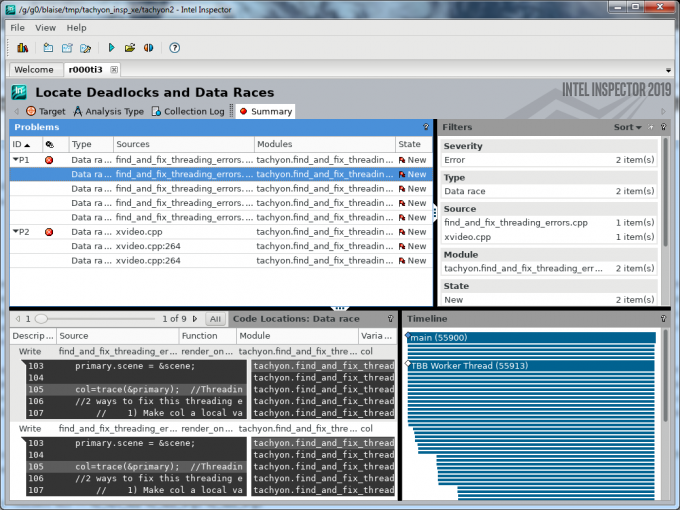Screen dimensions: 680x510
Task: Open Help via the question mark icon
Action: coord(174,48)
